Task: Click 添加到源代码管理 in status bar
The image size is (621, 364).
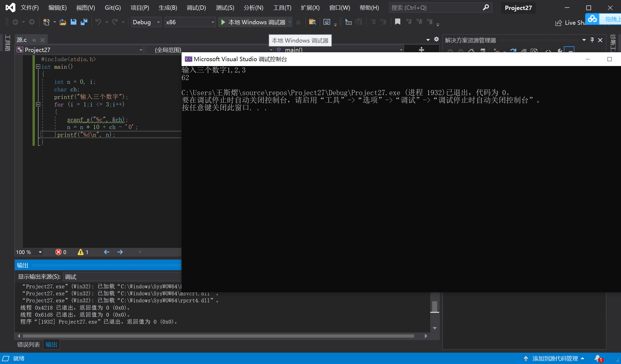Action: 555,358
